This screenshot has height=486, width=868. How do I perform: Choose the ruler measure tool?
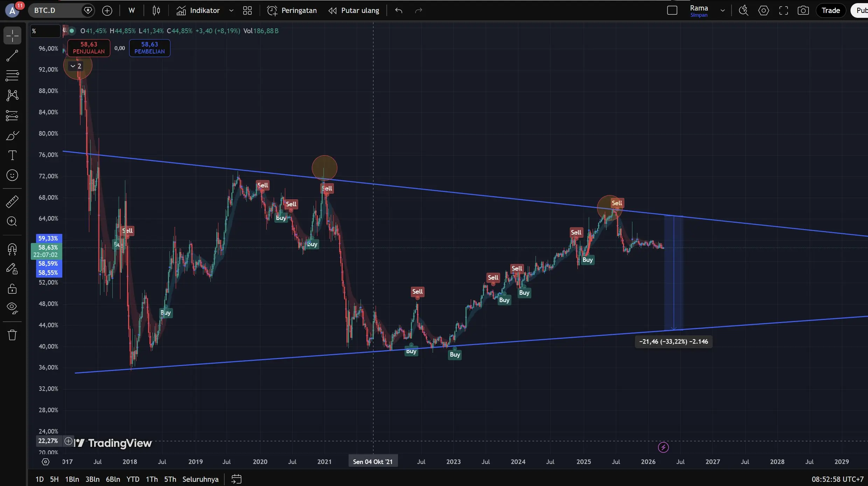coord(12,202)
